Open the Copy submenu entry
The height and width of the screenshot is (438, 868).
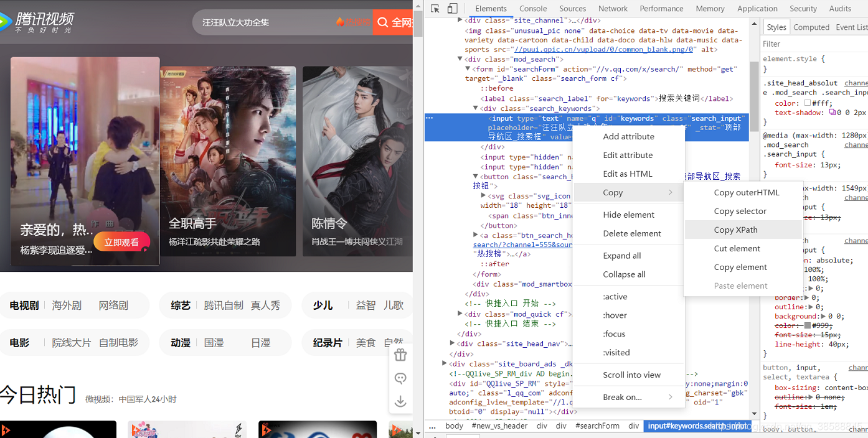(628, 193)
